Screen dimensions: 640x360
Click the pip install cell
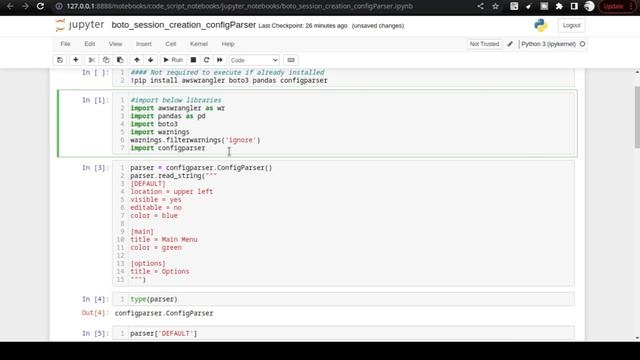[343, 77]
